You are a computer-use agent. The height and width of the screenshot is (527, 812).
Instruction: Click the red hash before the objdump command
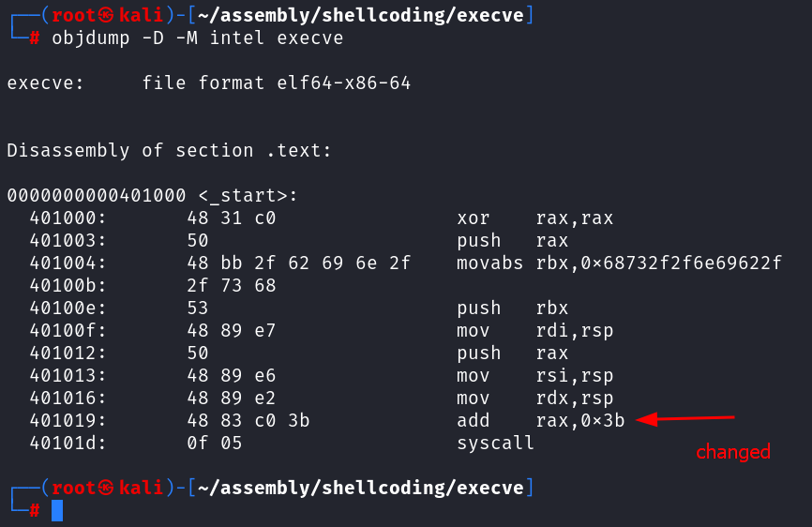coord(35,38)
